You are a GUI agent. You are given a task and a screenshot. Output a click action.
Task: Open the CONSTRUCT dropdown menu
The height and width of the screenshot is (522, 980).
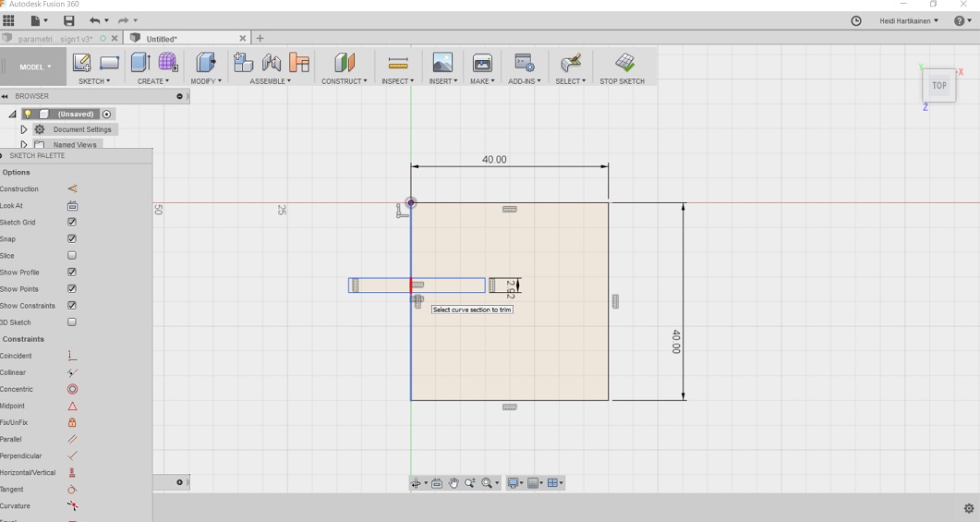pos(345,81)
